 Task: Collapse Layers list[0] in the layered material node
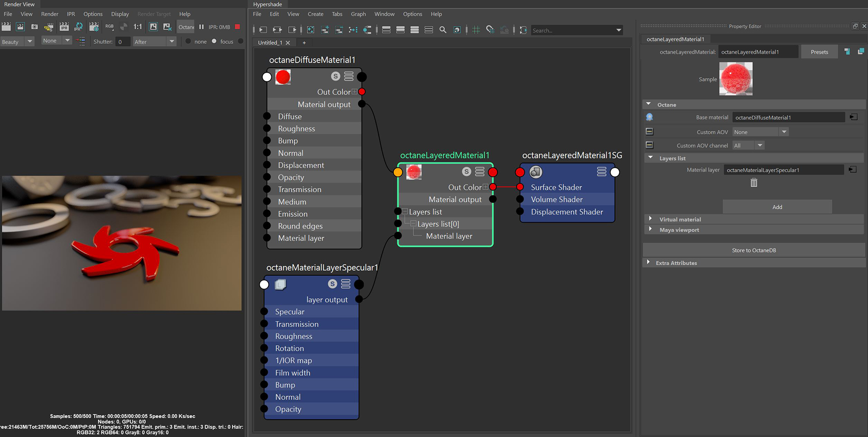click(x=413, y=224)
